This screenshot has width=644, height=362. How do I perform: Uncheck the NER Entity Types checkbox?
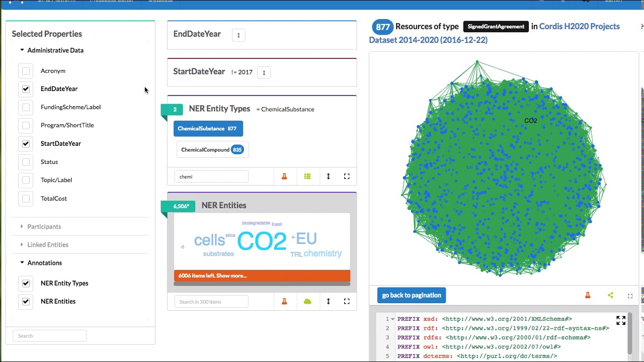click(26, 283)
